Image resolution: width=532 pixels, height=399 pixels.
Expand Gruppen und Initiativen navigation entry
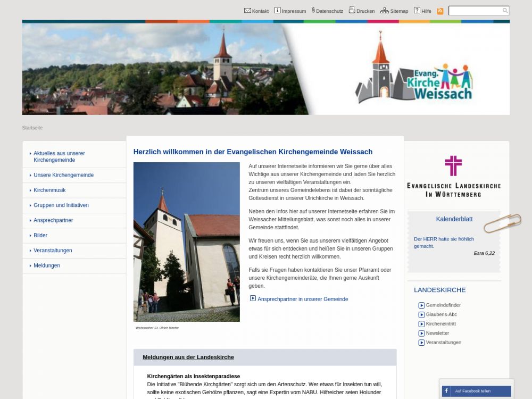point(61,205)
